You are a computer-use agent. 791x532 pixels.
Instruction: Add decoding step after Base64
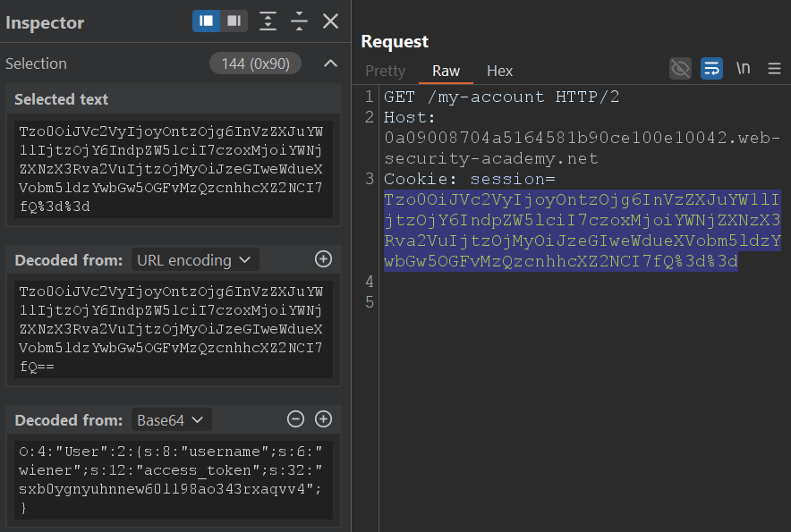point(324,419)
